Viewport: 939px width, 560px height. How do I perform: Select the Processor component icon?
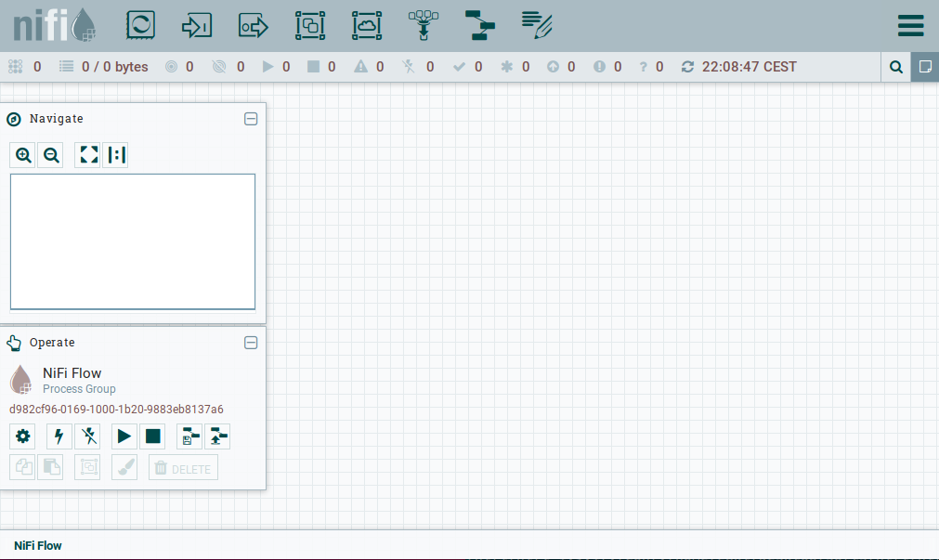click(x=141, y=26)
